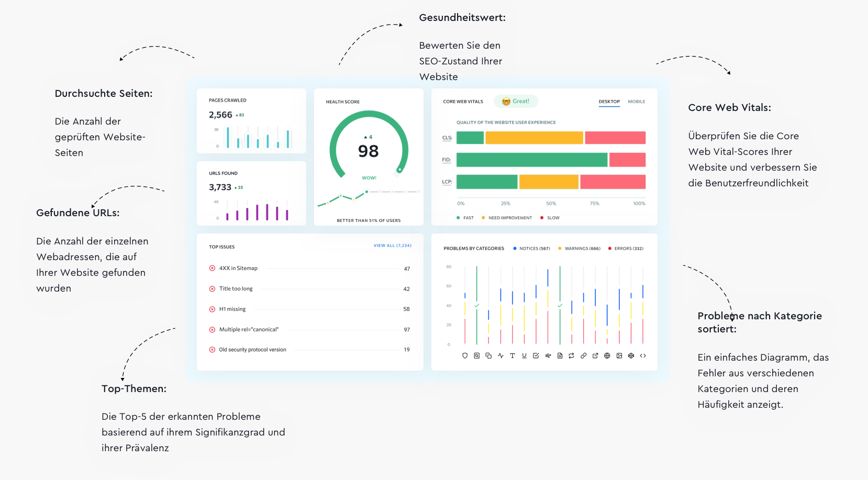This screenshot has width=868, height=480.
Task: Click the chain link category icon
Action: pos(583,356)
